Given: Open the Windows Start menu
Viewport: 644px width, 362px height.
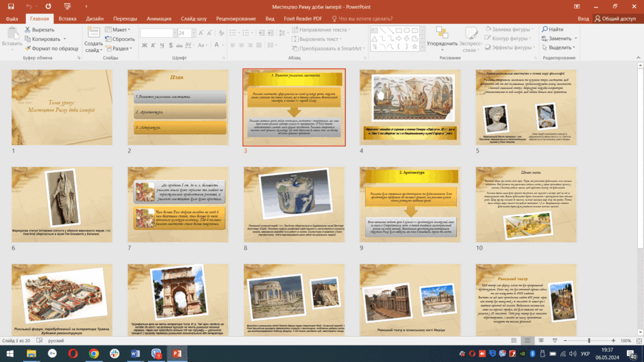Looking at the screenshot, I should coord(10,353).
